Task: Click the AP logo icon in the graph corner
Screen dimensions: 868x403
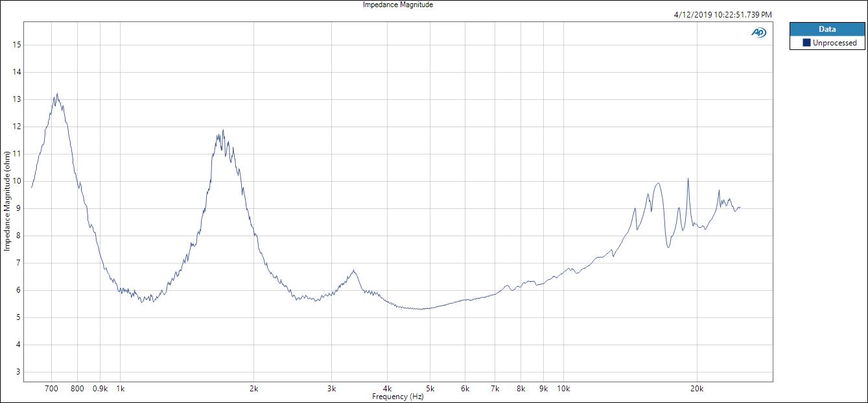Action: pyautogui.click(x=758, y=32)
